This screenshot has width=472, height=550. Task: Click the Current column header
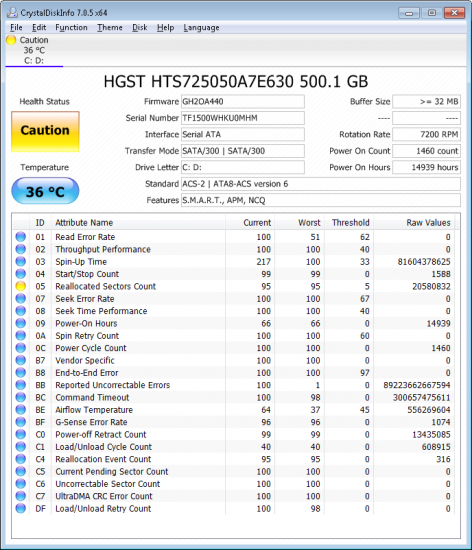pyautogui.click(x=250, y=223)
